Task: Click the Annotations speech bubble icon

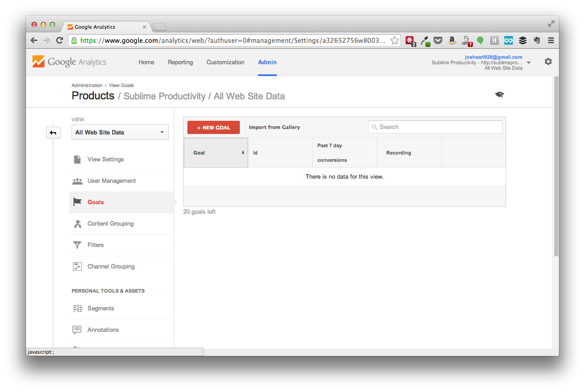Action: (x=77, y=330)
